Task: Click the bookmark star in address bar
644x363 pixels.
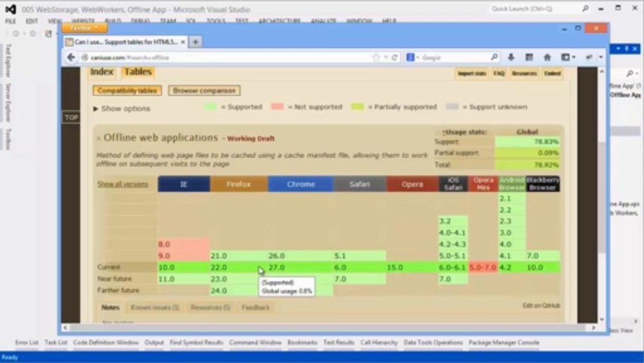Action: (376, 57)
